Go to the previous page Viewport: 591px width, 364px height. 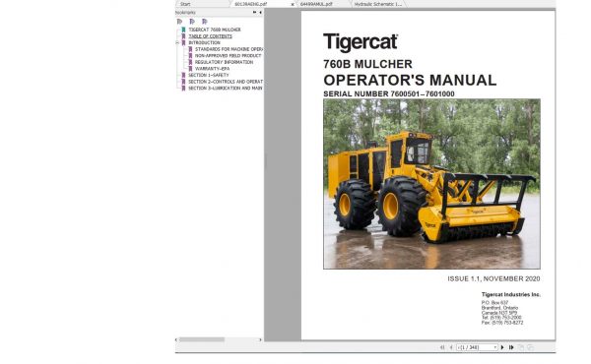(451, 347)
